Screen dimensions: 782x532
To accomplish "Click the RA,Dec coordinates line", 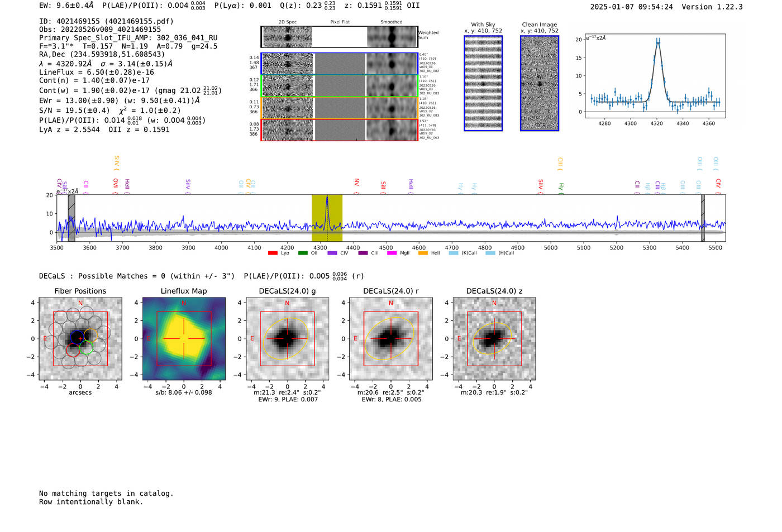I will point(102,54).
